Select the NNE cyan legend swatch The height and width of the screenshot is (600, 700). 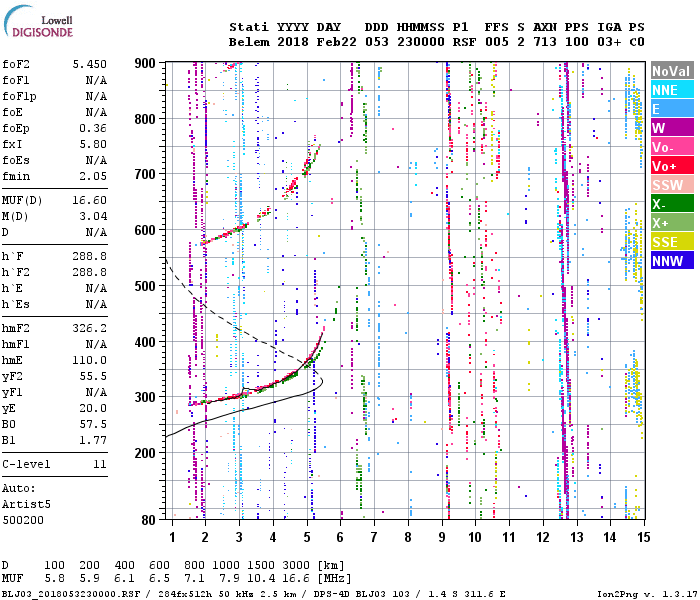coord(672,90)
